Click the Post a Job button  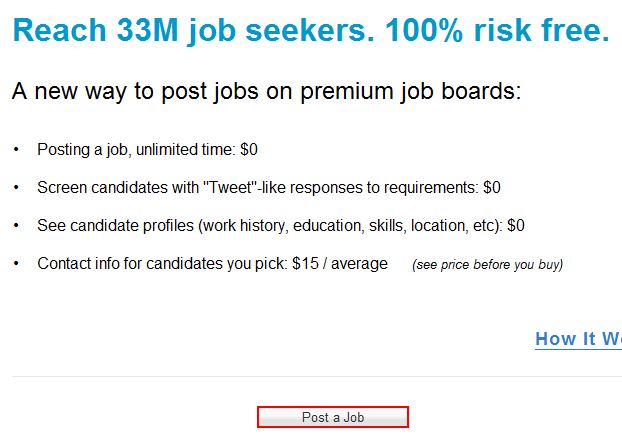point(333,417)
